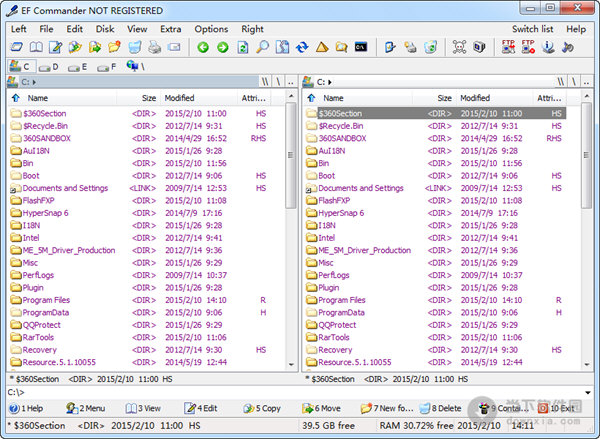This screenshot has height=439, width=600.
Task: Click the skull and crossbones toolbar icon
Action: 459,47
